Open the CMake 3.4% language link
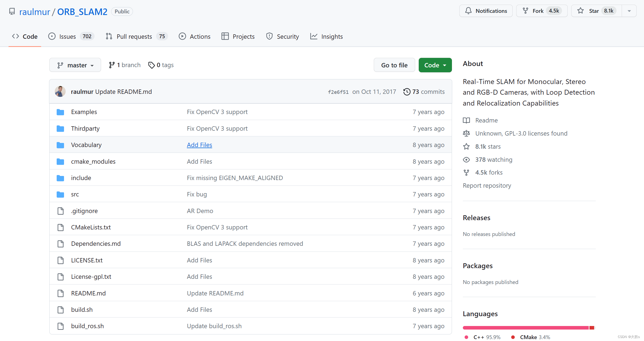Image resolution: width=644 pixels, height=341 pixels. [531, 337]
